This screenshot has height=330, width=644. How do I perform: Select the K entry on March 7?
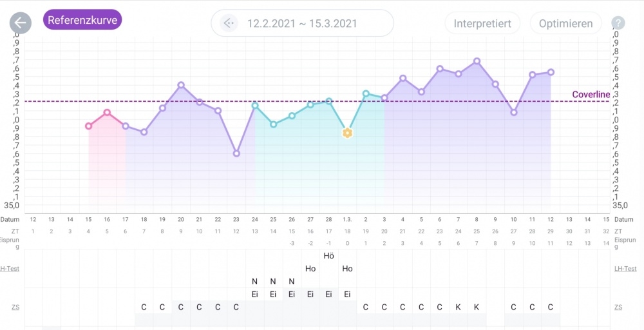459,307
